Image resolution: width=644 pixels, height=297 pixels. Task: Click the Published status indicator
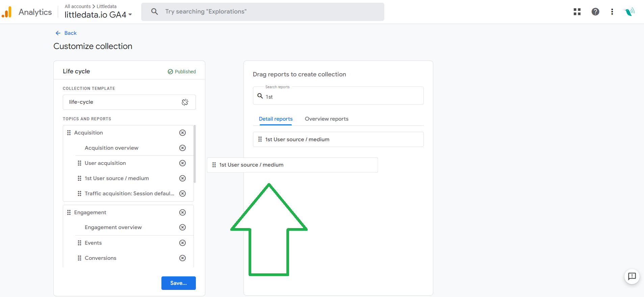click(x=182, y=72)
